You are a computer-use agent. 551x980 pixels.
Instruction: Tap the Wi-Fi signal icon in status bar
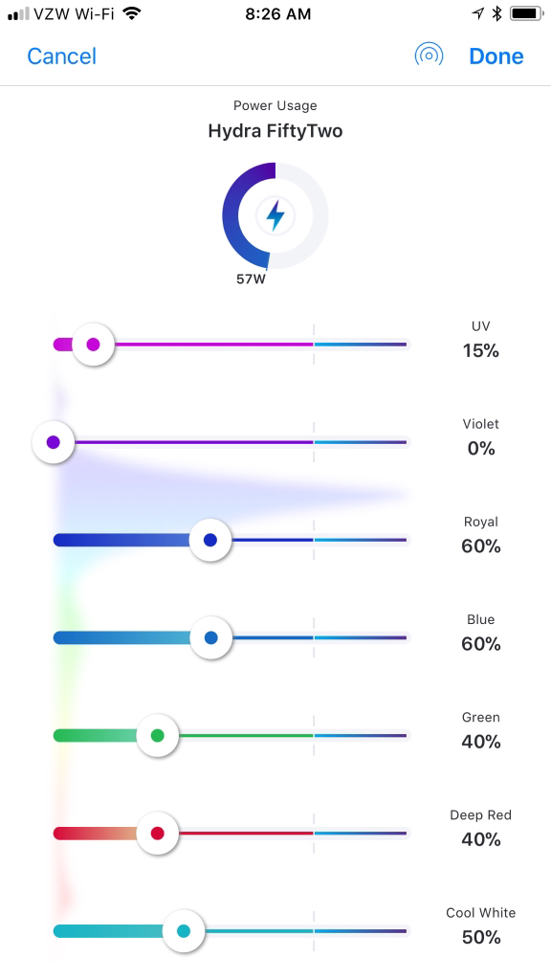point(131,13)
